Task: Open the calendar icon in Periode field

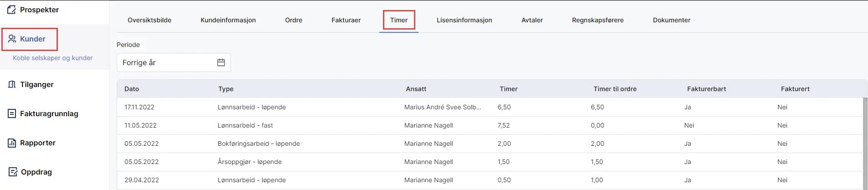Action: click(x=221, y=62)
